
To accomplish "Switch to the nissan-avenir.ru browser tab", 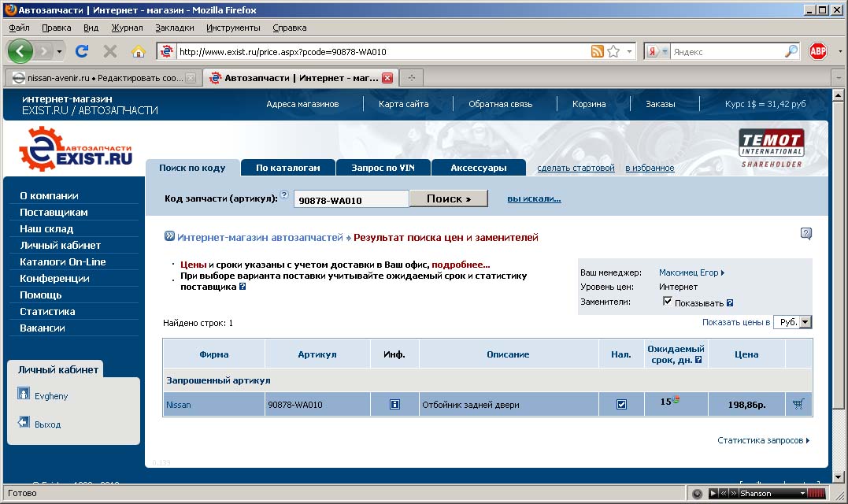I will click(x=103, y=78).
